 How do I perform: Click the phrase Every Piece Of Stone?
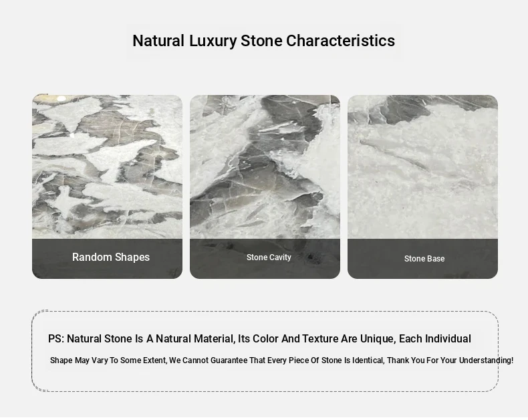(305, 360)
